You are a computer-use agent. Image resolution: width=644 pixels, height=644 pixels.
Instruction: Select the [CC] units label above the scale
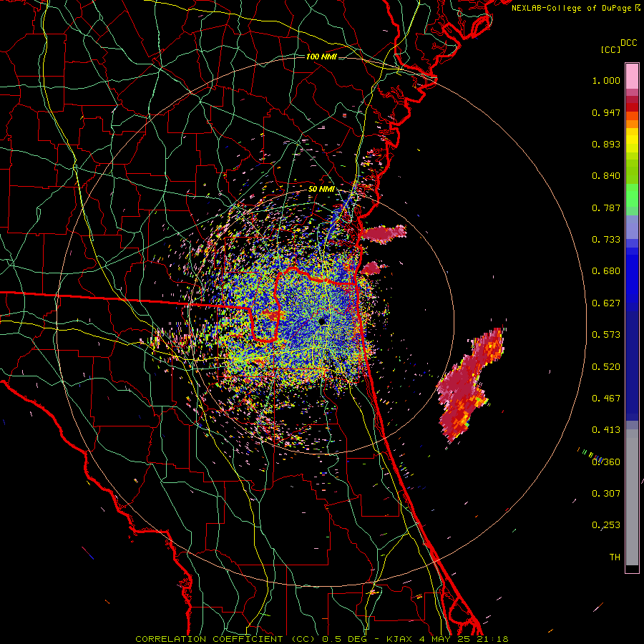click(610, 49)
